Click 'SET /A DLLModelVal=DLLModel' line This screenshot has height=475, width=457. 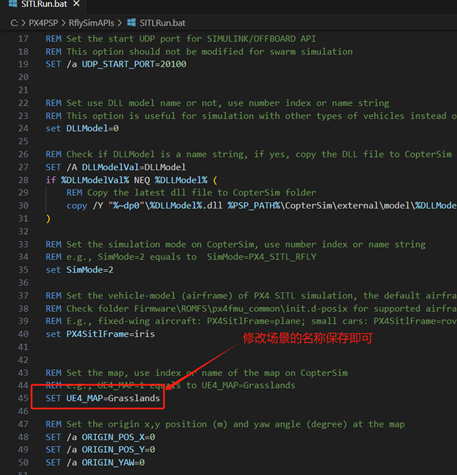pos(116,167)
